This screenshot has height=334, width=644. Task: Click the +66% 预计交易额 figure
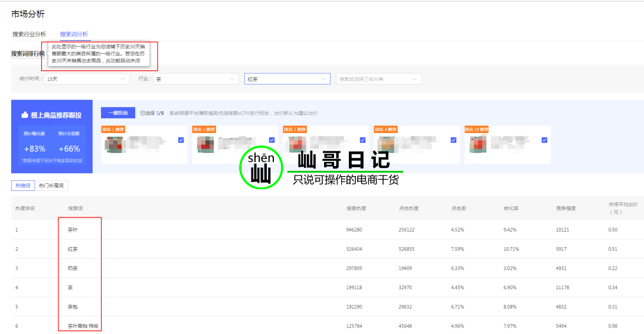[x=69, y=148]
